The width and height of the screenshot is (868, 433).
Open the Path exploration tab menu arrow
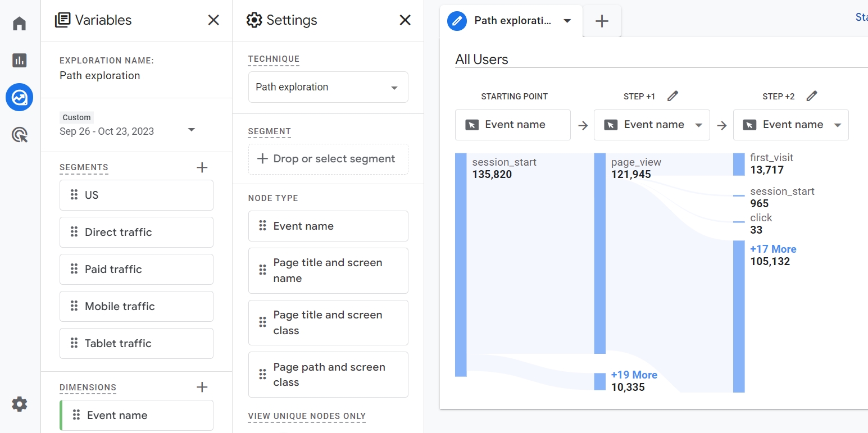pyautogui.click(x=567, y=21)
